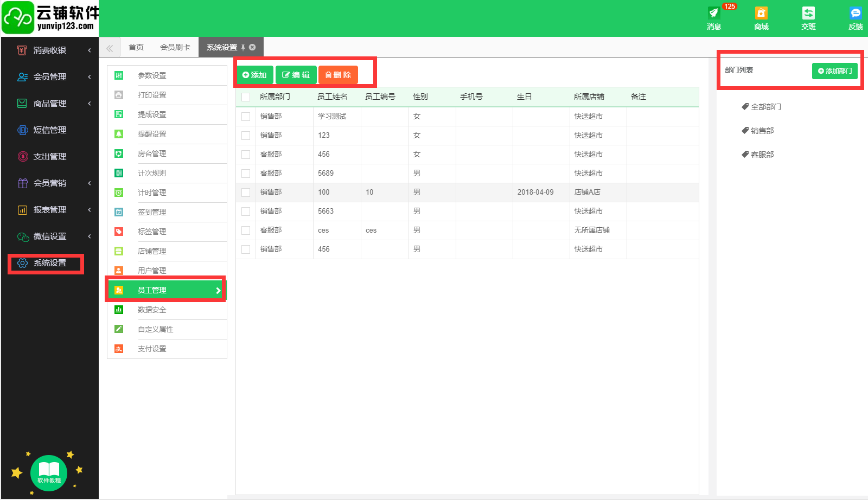
Task: Click the 用户管理 user icon
Action: click(x=119, y=271)
